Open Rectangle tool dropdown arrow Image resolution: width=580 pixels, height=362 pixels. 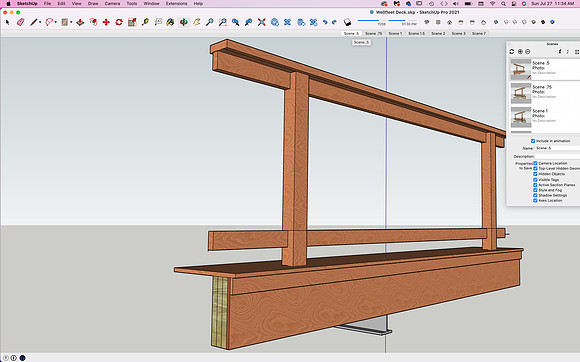point(71,23)
